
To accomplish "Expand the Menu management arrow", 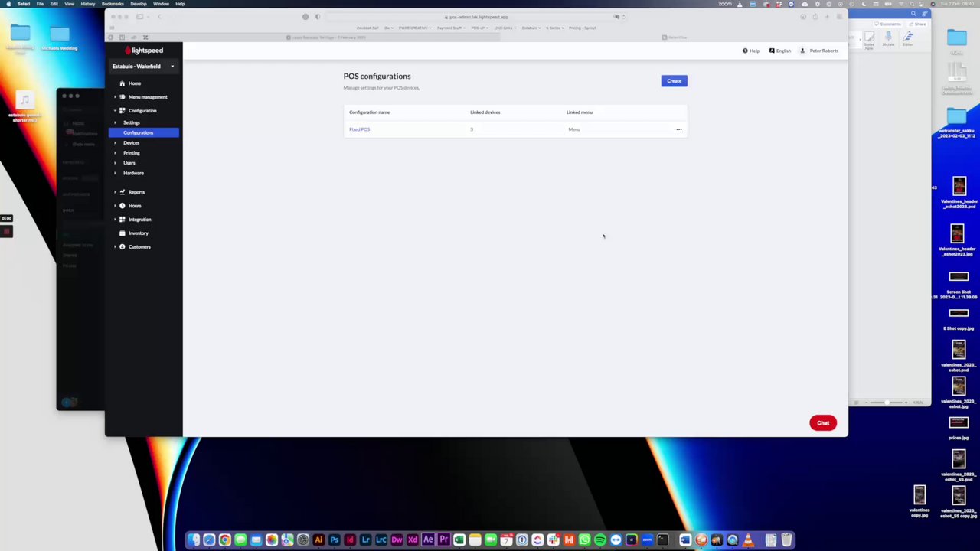I will pyautogui.click(x=115, y=97).
